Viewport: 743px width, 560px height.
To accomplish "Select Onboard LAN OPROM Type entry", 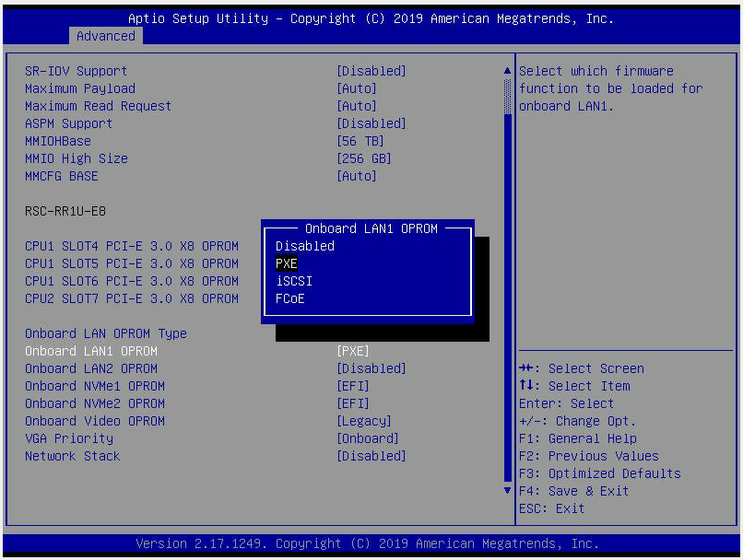I will (106, 333).
